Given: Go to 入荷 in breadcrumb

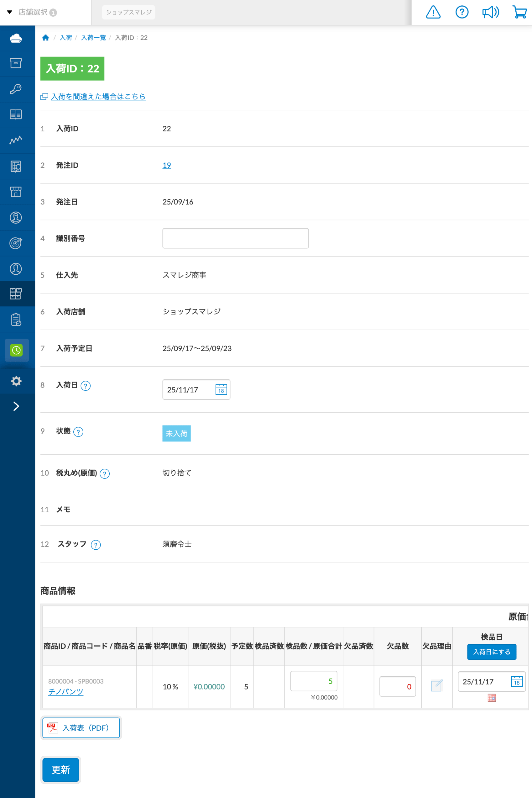Looking at the screenshot, I should (65, 38).
